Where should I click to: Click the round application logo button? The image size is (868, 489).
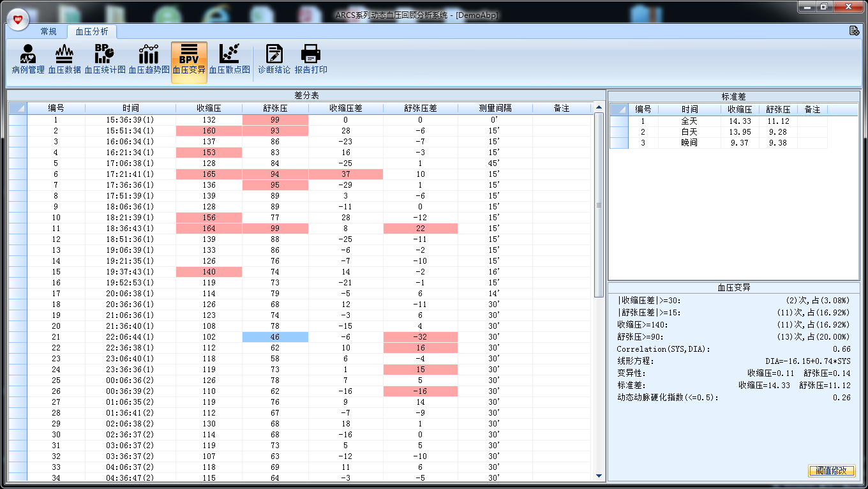click(18, 20)
